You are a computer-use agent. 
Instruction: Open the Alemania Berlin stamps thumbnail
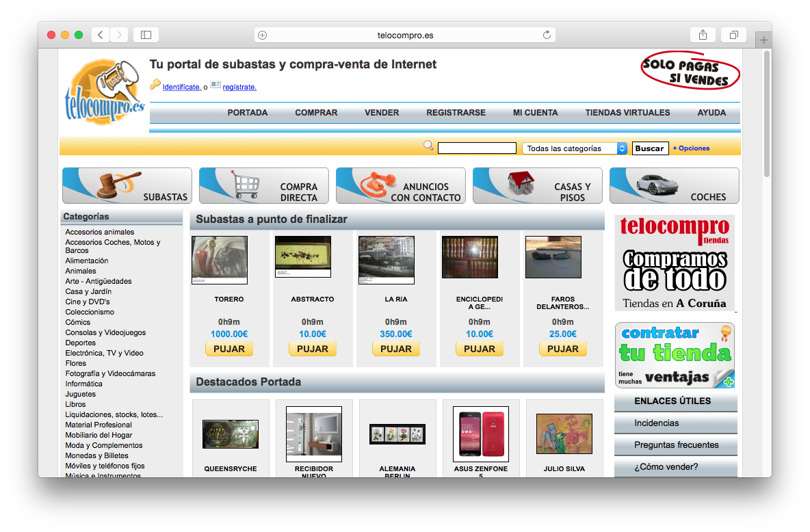pos(397,434)
